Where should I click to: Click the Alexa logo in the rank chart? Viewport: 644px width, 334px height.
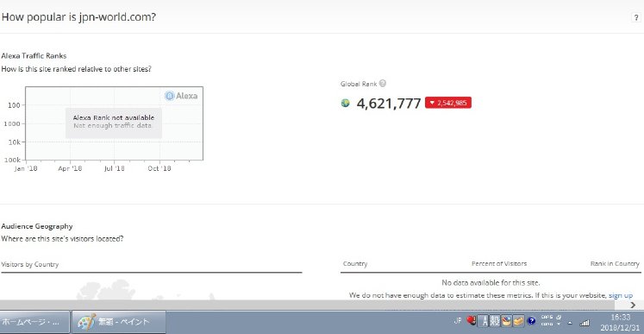[181, 96]
